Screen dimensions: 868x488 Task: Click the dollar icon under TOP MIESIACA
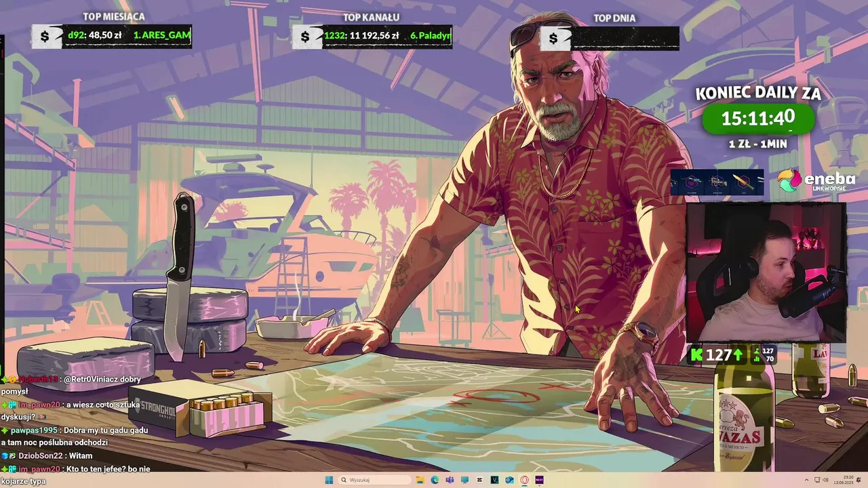pos(45,37)
